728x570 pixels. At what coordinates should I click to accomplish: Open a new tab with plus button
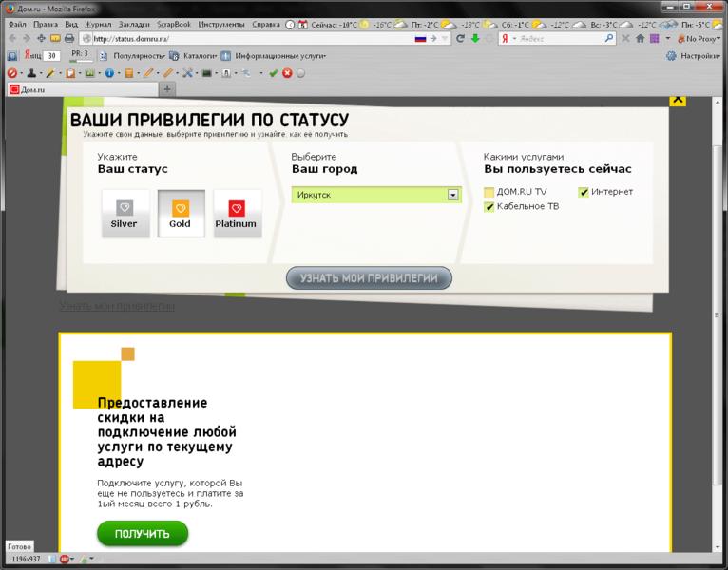[167, 89]
